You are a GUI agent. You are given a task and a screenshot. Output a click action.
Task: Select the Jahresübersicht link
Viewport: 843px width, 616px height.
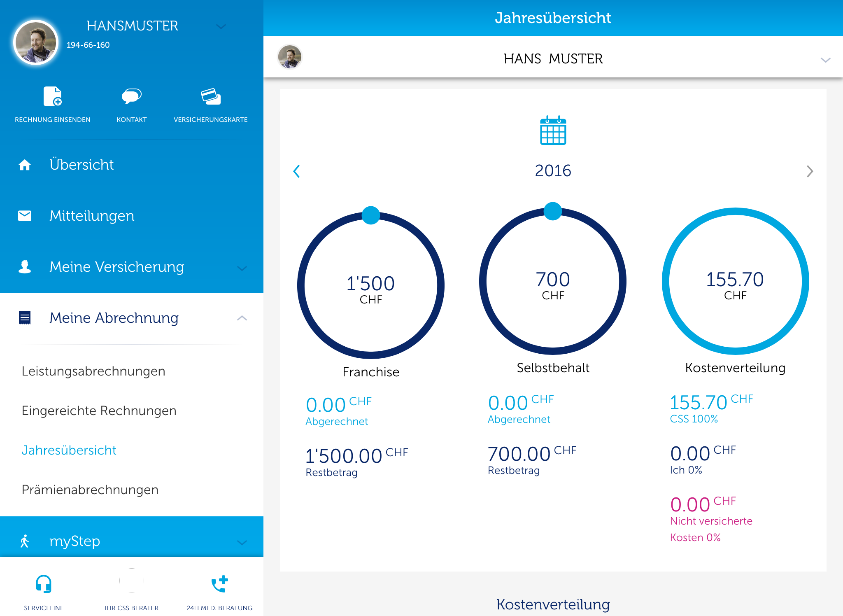pyautogui.click(x=69, y=450)
